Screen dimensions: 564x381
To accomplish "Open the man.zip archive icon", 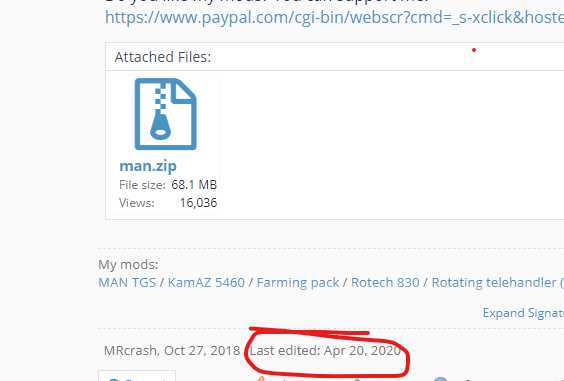I will (165, 114).
